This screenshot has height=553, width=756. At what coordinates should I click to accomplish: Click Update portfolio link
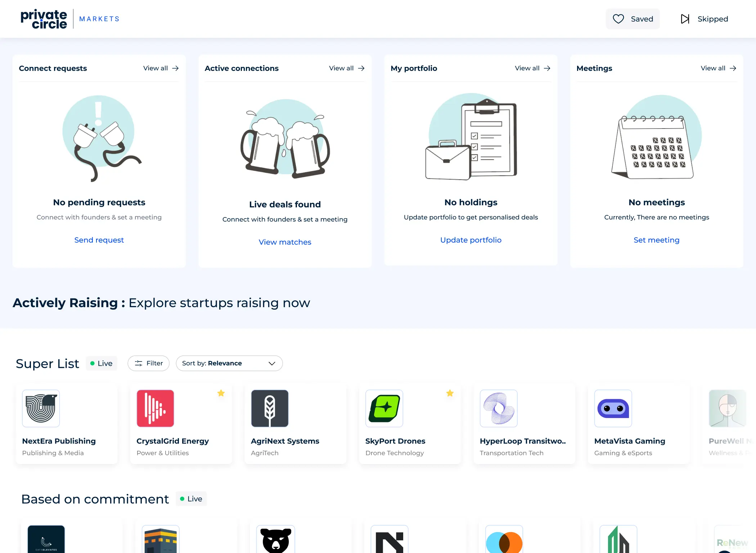pos(471,240)
